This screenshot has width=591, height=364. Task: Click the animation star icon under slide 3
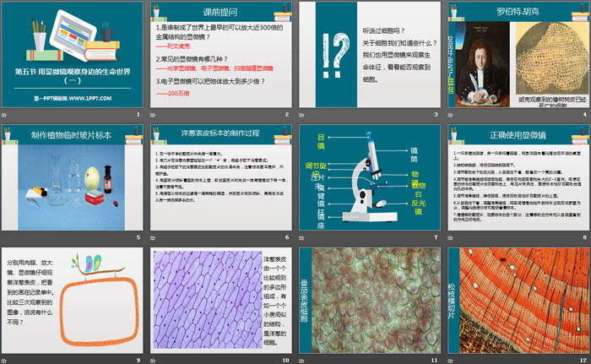301,115
